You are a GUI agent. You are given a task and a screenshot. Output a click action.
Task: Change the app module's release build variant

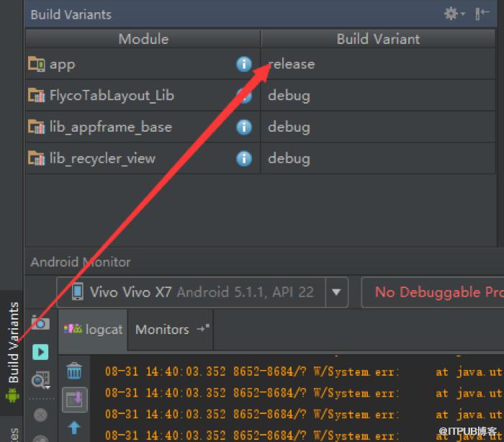pos(378,64)
